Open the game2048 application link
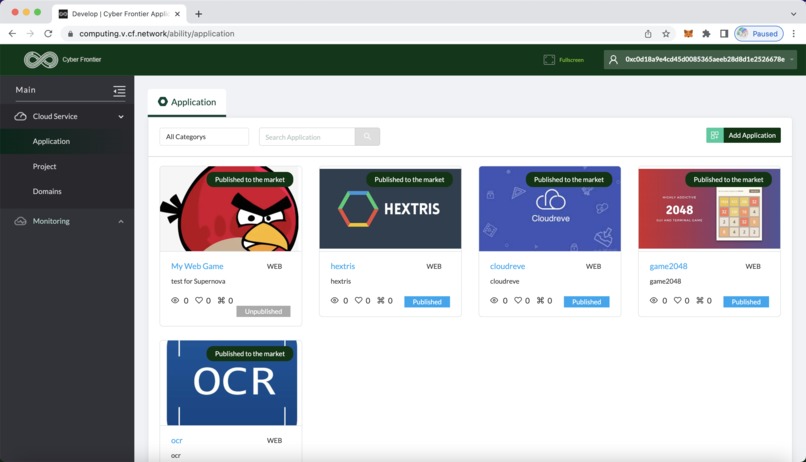 pyautogui.click(x=668, y=266)
